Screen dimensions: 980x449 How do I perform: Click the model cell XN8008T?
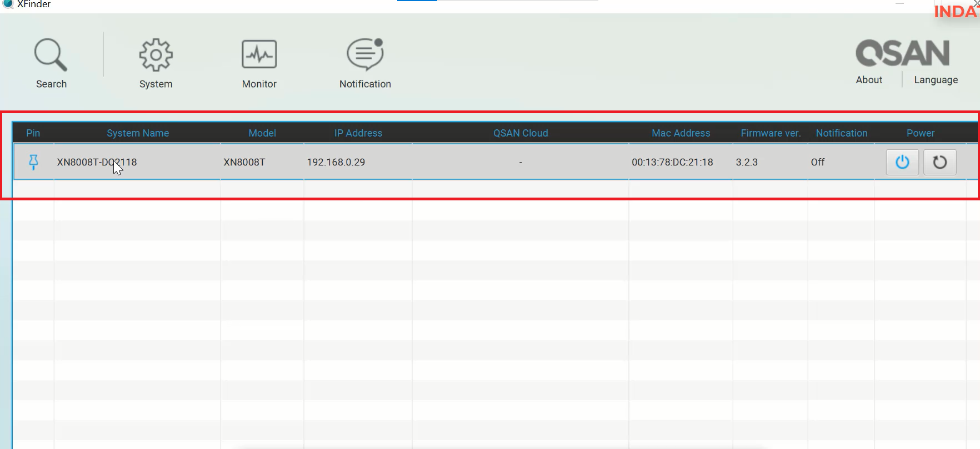[244, 162]
